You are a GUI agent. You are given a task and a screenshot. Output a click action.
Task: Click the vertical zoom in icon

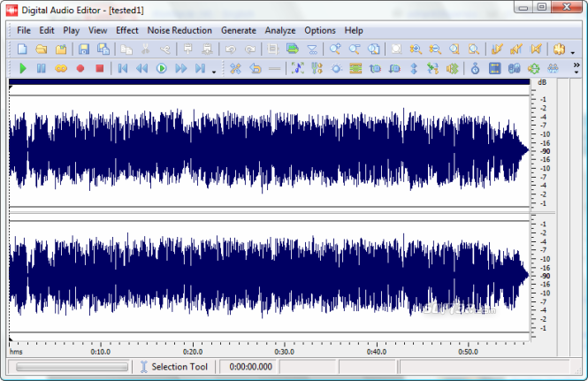(416, 50)
